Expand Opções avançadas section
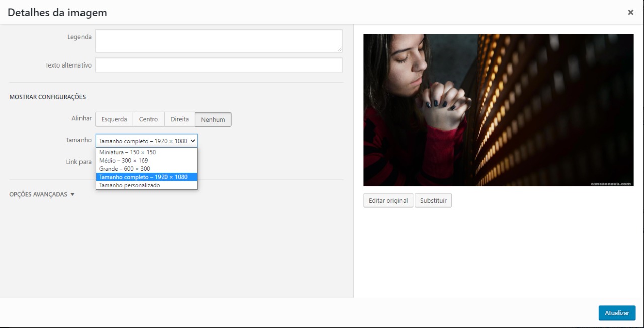This screenshot has height=328, width=644. pyautogui.click(x=42, y=194)
